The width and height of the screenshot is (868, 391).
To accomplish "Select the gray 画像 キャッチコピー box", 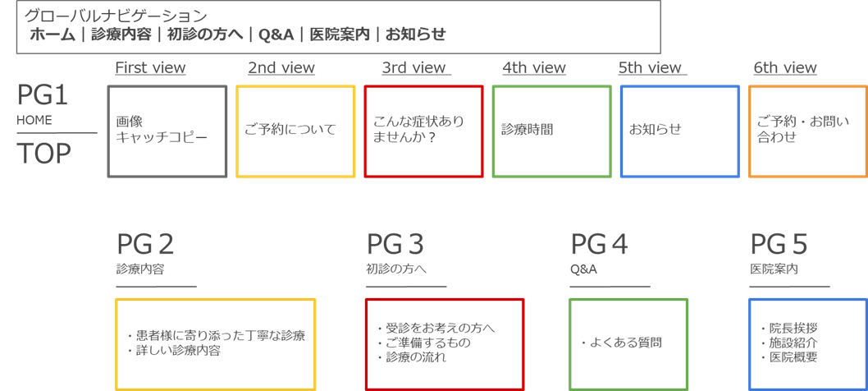I will (x=167, y=131).
